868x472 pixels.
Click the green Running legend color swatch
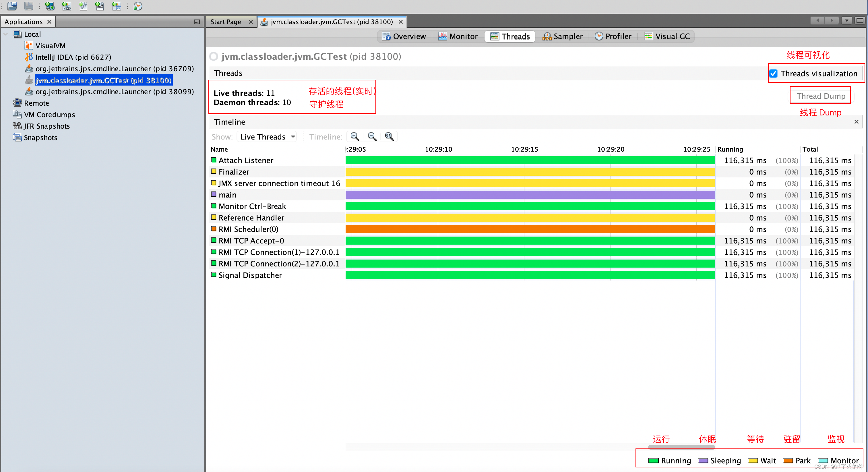653,461
